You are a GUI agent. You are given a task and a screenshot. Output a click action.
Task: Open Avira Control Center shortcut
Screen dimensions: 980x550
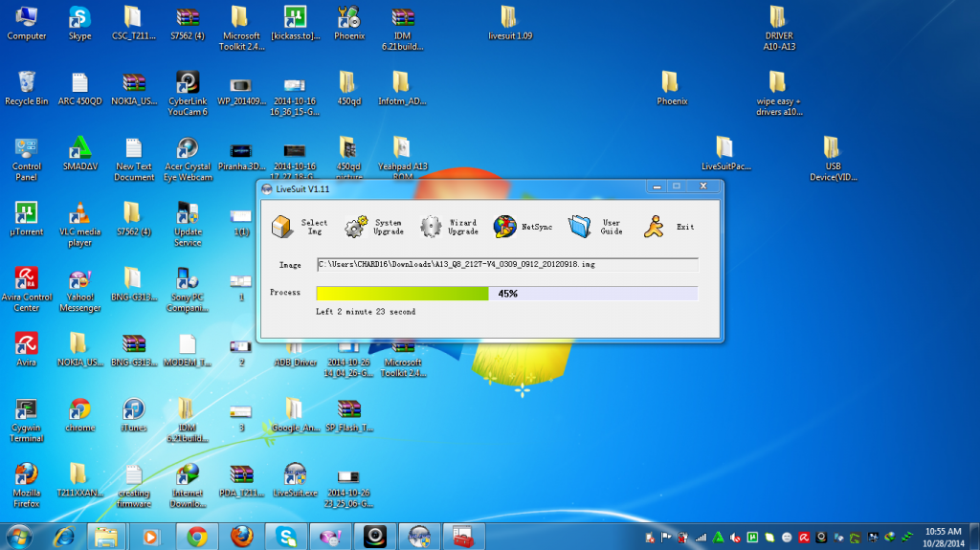point(26,289)
